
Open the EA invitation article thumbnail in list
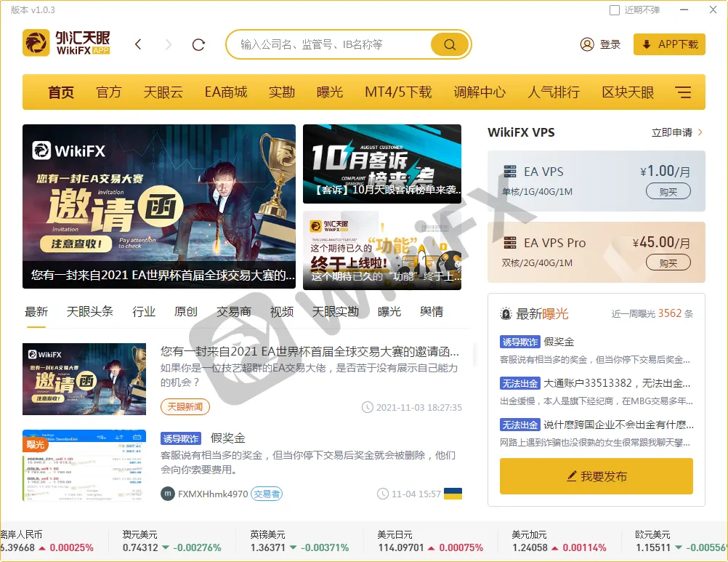(x=84, y=379)
